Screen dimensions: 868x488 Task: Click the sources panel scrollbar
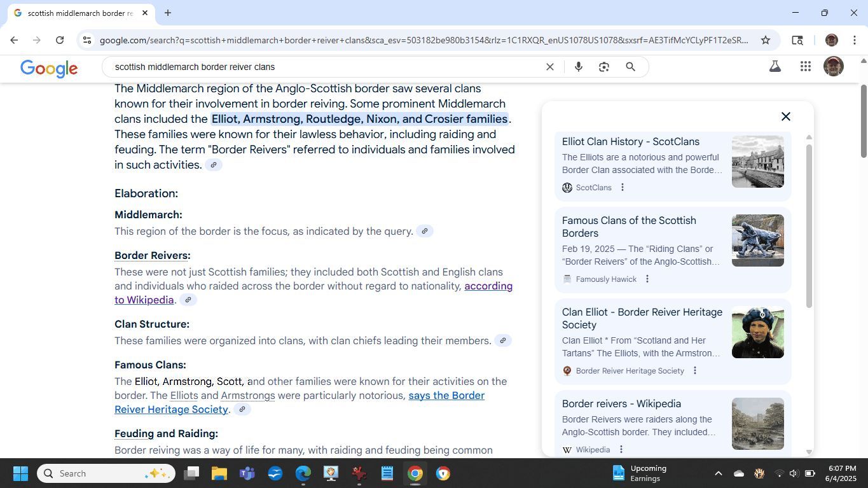click(809, 226)
